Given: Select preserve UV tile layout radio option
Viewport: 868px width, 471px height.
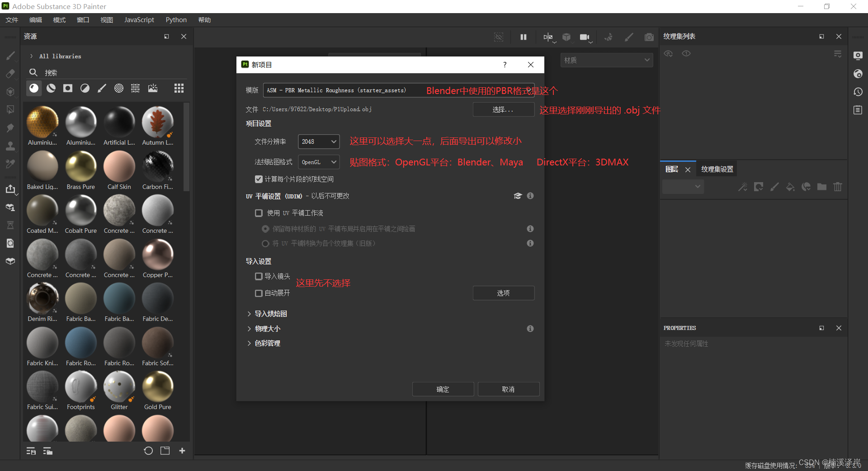Looking at the screenshot, I should tap(265, 229).
